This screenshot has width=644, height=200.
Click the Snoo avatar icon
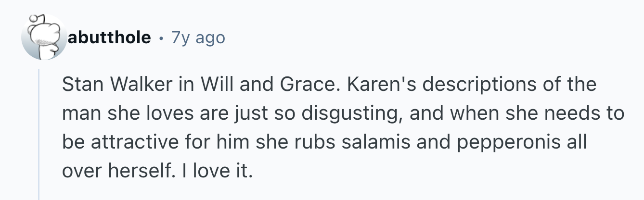tap(43, 37)
